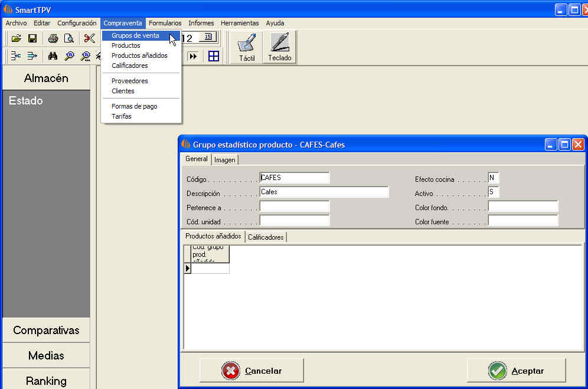Click the blue four-pane grid icon
This screenshot has width=588, height=389.
213,56
